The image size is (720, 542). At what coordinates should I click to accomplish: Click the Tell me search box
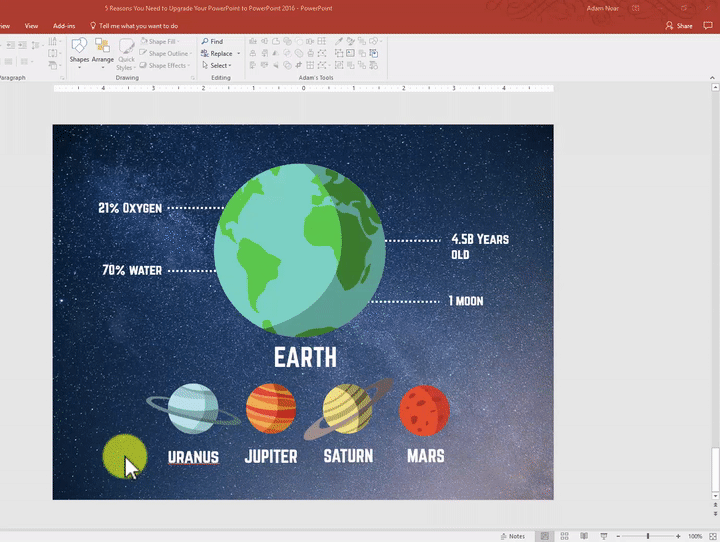[x=138, y=25]
